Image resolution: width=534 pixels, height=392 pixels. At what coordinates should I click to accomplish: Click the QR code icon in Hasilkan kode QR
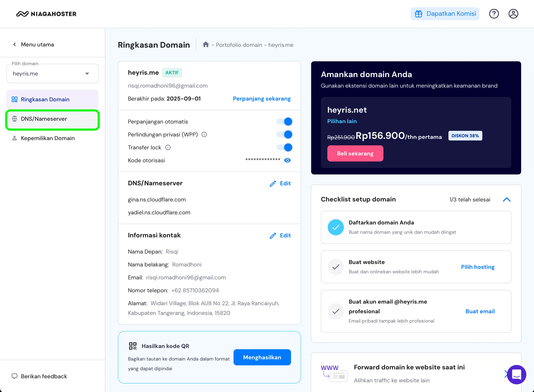(133, 346)
